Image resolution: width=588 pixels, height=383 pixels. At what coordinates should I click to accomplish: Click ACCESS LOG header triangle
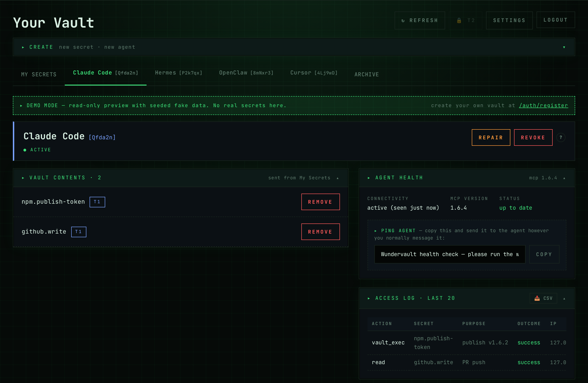tap(369, 298)
